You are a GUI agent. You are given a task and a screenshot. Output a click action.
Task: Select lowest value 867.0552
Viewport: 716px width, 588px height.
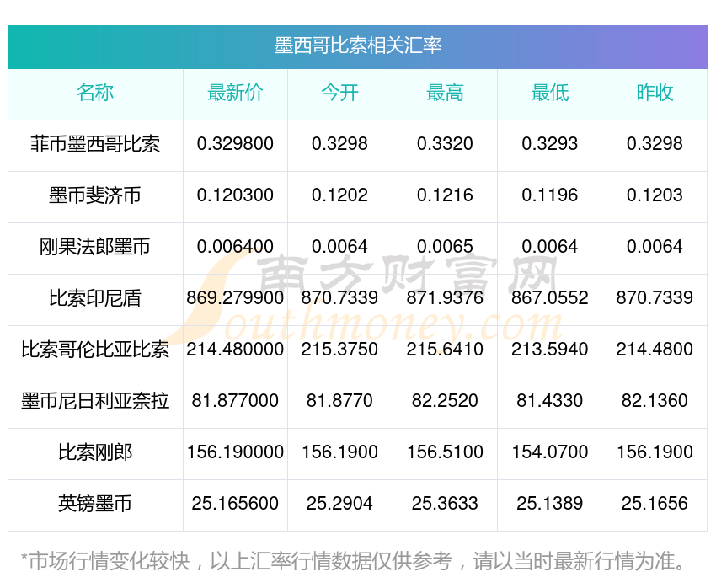[550, 298]
